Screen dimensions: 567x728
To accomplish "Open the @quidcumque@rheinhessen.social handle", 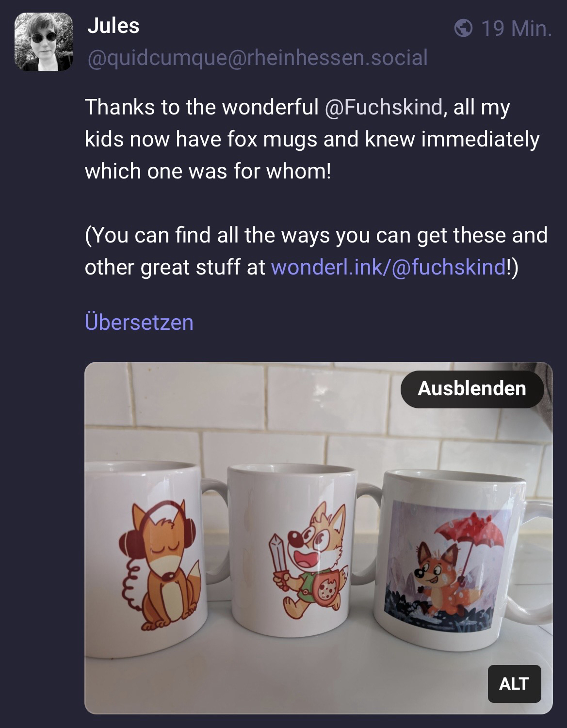I will click(x=257, y=58).
